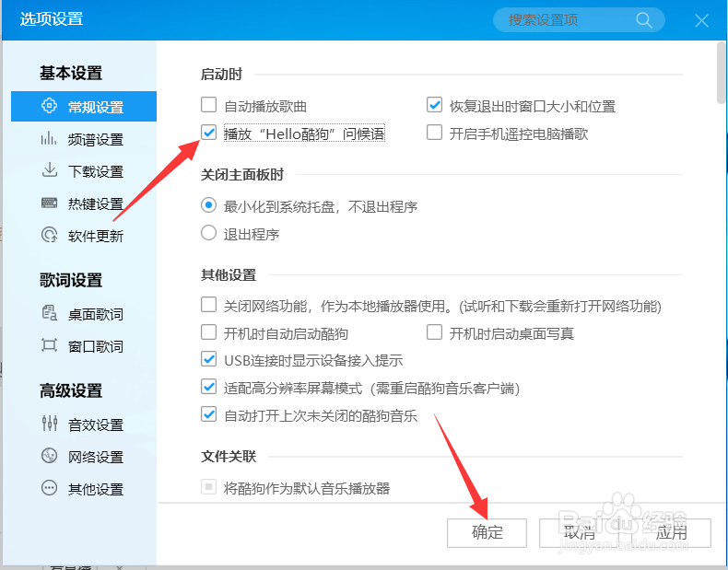Click the 搜索设置项 search field
The width and height of the screenshot is (728, 570).
tap(579, 20)
